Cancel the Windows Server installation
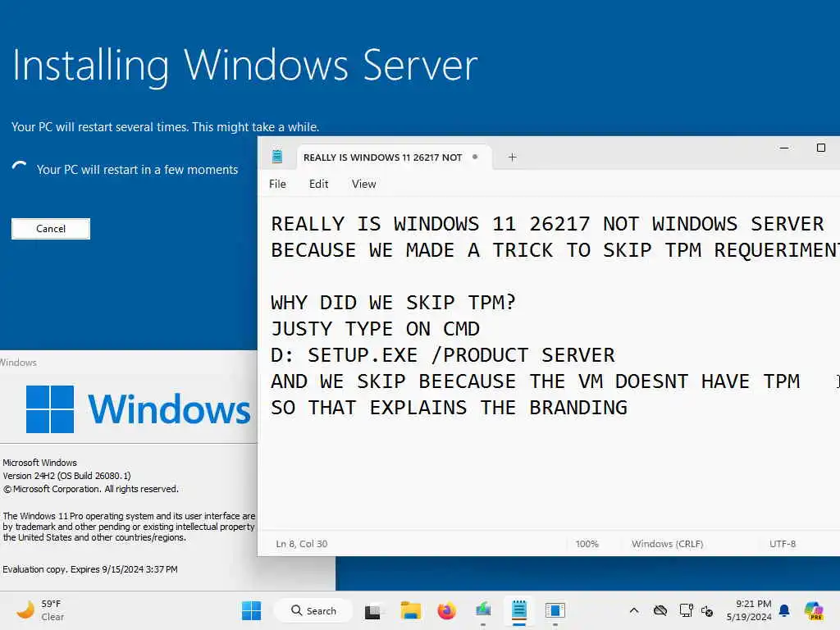This screenshot has height=630, width=840. click(x=51, y=229)
